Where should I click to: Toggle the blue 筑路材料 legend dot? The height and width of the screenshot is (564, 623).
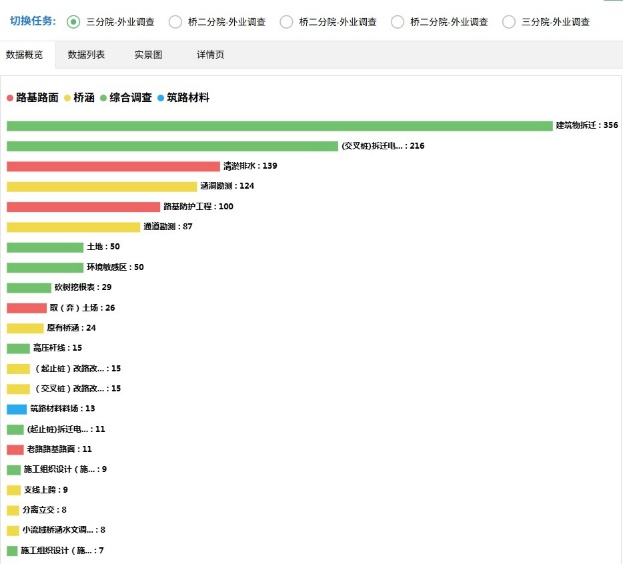[x=161, y=98]
